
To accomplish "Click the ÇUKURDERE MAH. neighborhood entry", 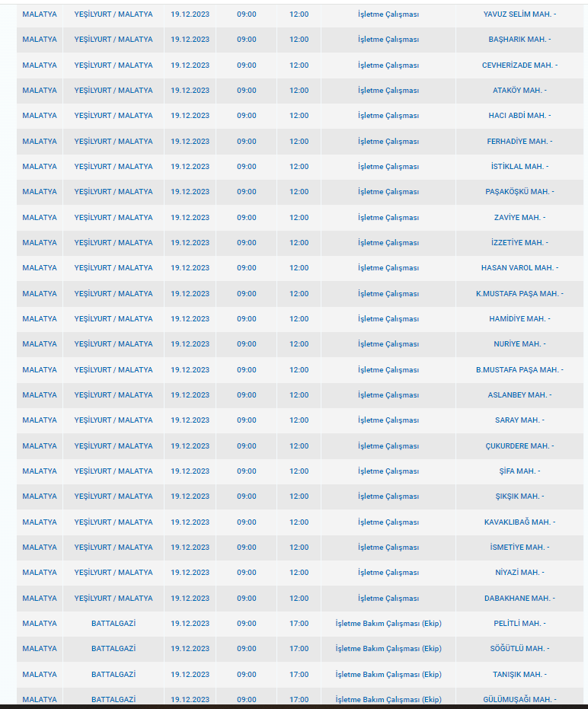I will (x=519, y=446).
